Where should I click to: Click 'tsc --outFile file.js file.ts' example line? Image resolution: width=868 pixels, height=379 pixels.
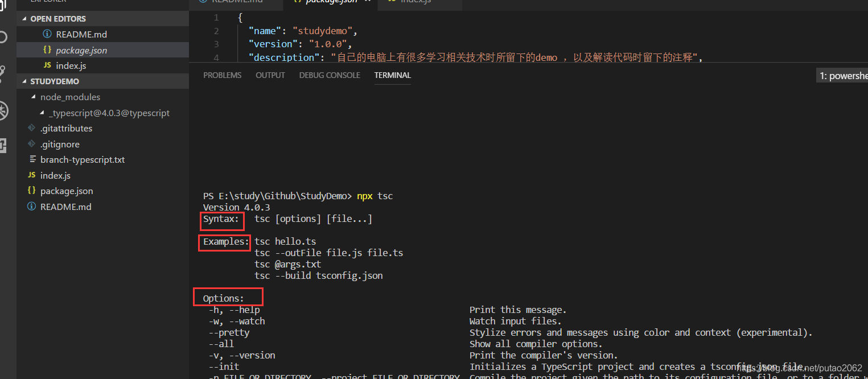[x=328, y=253]
